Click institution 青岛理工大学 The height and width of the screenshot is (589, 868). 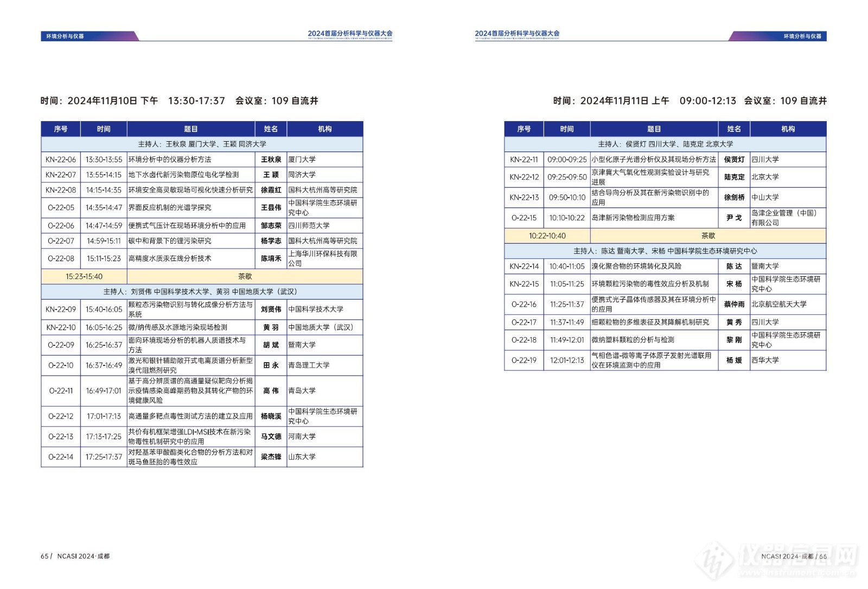click(309, 365)
